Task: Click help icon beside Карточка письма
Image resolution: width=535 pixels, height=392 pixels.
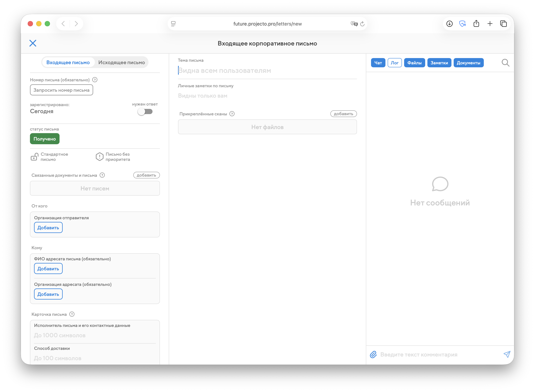Action: [72, 314]
